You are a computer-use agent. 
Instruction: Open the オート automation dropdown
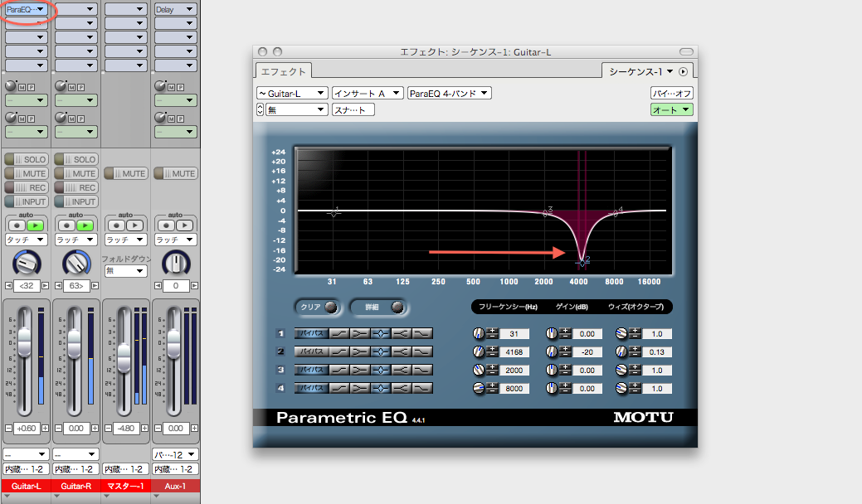coord(672,109)
